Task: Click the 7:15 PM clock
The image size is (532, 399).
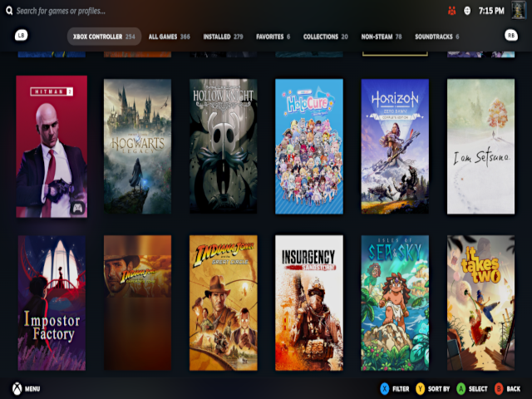Action: (x=491, y=11)
